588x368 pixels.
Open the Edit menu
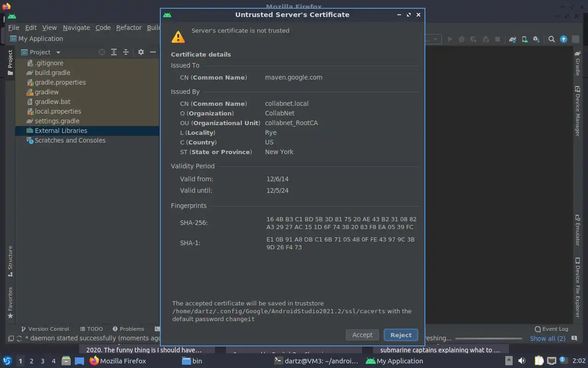point(31,28)
